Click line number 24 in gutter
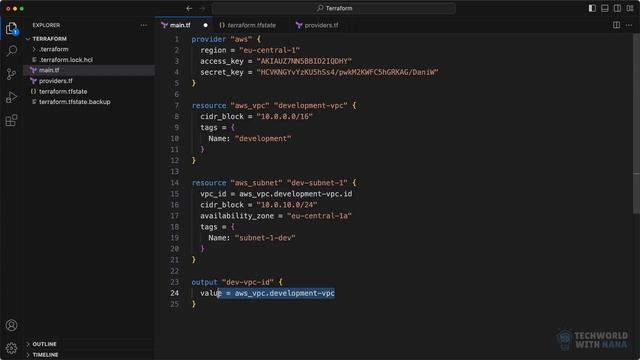640x360 pixels. (175, 293)
